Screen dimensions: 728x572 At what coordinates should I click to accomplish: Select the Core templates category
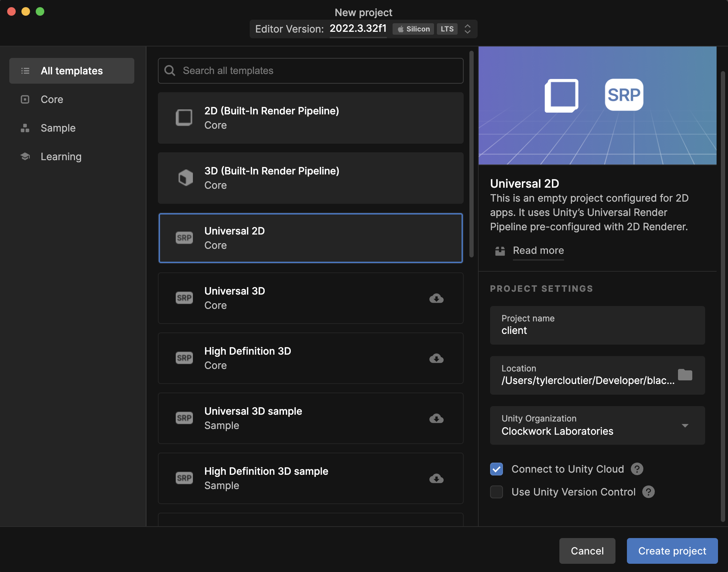[x=52, y=99]
